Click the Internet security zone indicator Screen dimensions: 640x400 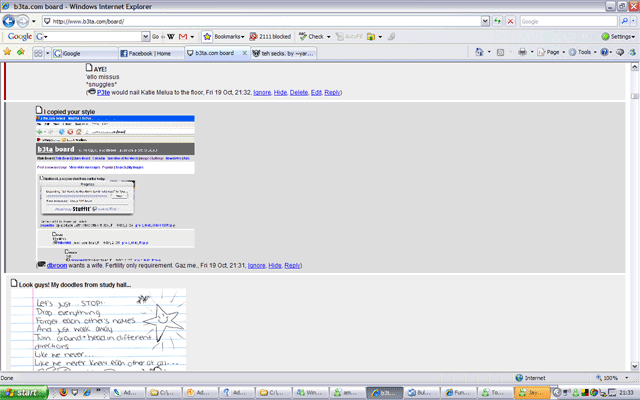530,378
